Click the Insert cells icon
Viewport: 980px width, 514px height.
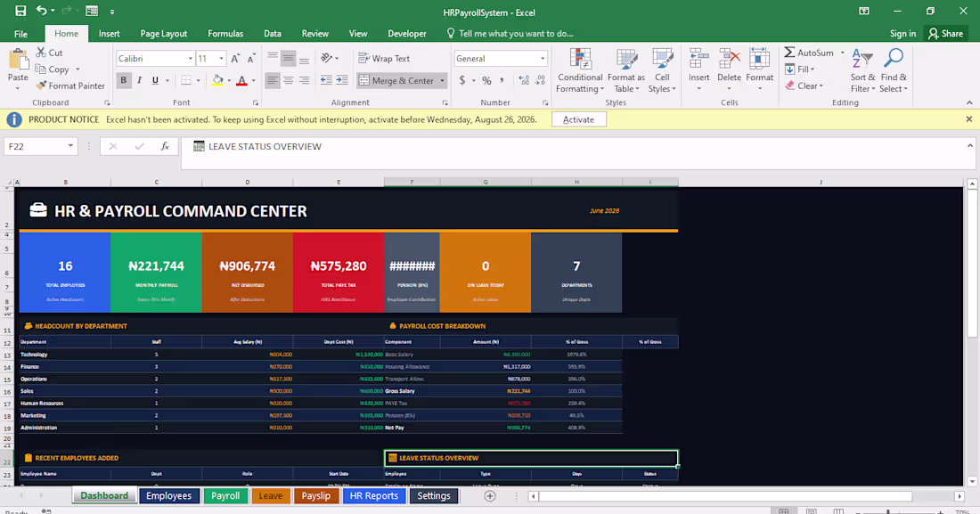(x=698, y=59)
